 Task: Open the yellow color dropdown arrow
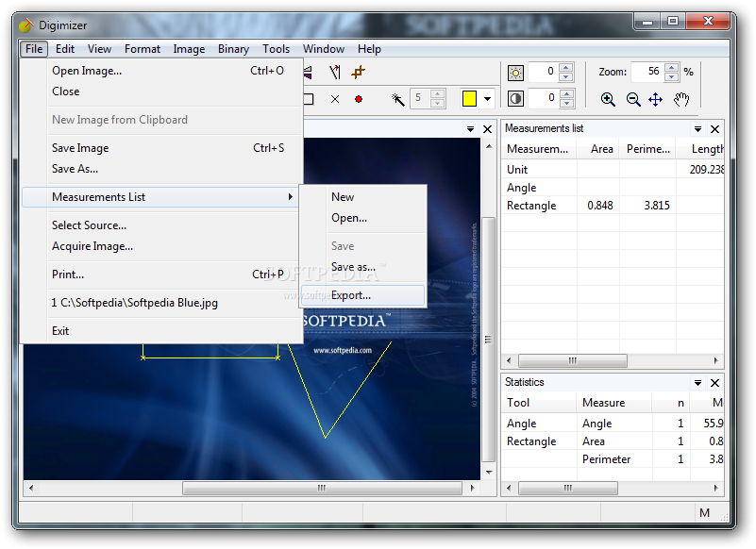[487, 99]
